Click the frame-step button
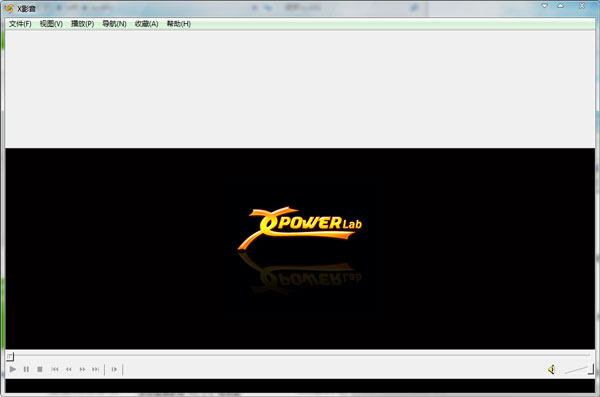This screenshot has height=397, width=600. pos(114,369)
